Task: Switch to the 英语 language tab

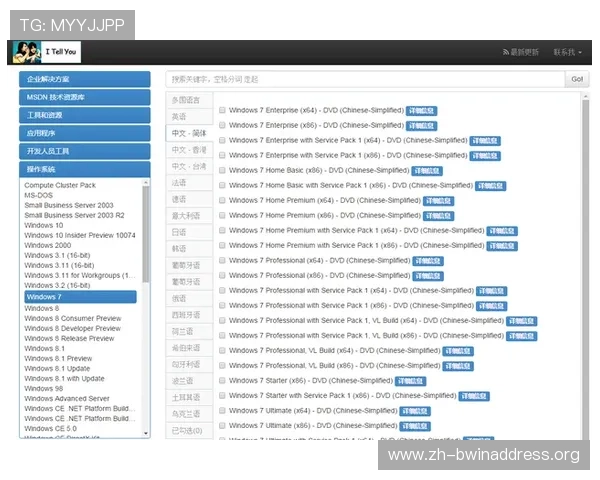Action: 189,117
